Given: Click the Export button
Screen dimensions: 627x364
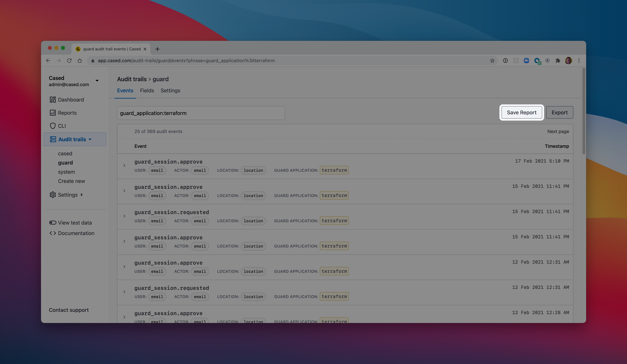Looking at the screenshot, I should pos(559,113).
